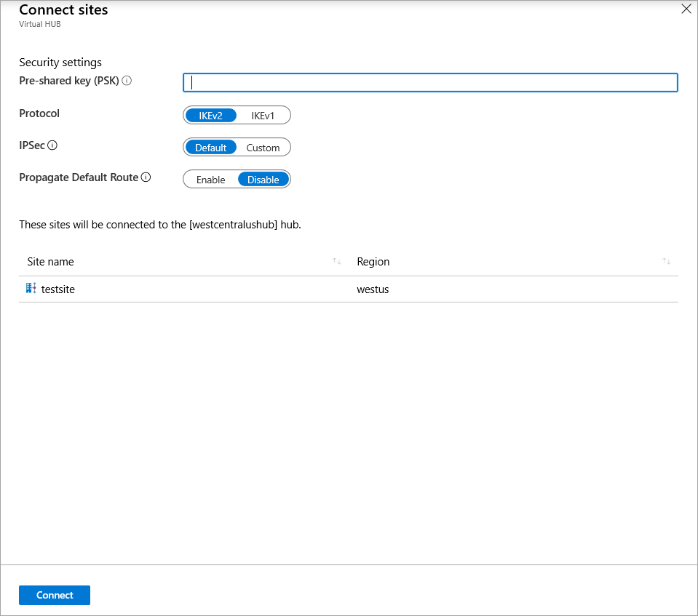This screenshot has width=698, height=616.
Task: Choose Default for IPSec
Action: (x=211, y=148)
